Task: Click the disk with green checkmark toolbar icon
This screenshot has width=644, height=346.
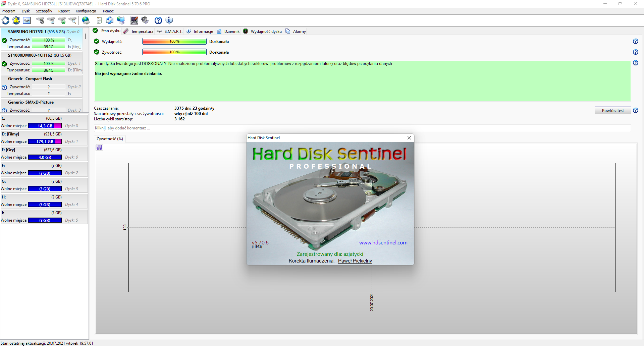Action: point(62,20)
